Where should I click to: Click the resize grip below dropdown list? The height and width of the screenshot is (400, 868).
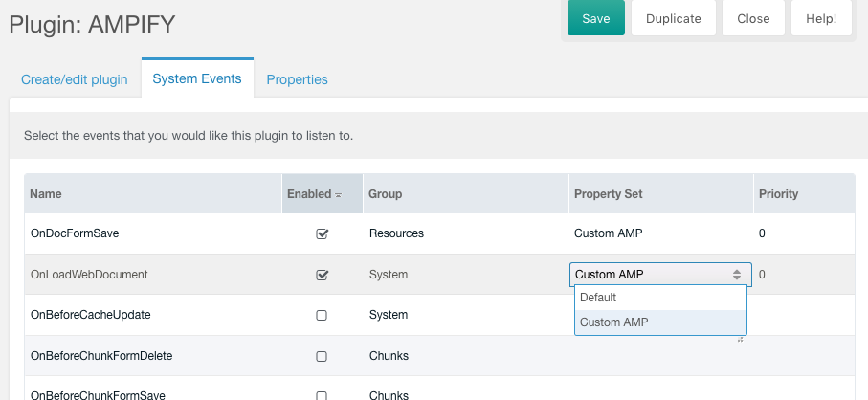741,341
